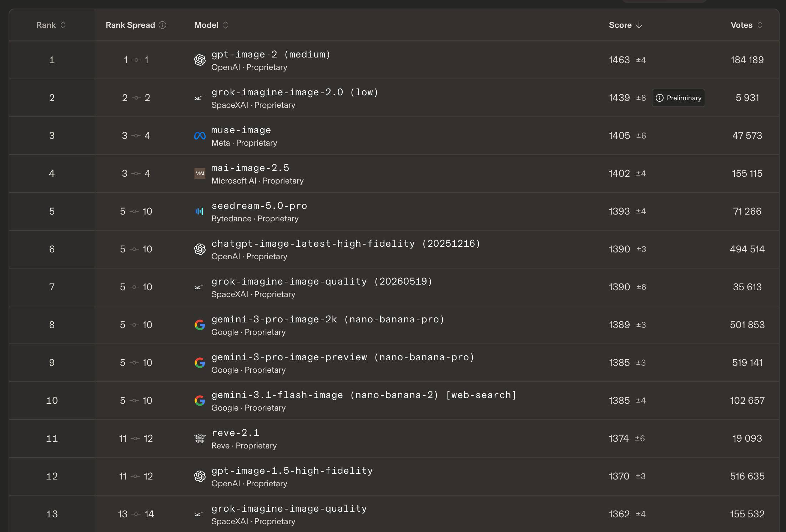The width and height of the screenshot is (786, 532).
Task: Click the Preliminary badge on grok-imagine-image-2.0
Action: click(679, 98)
